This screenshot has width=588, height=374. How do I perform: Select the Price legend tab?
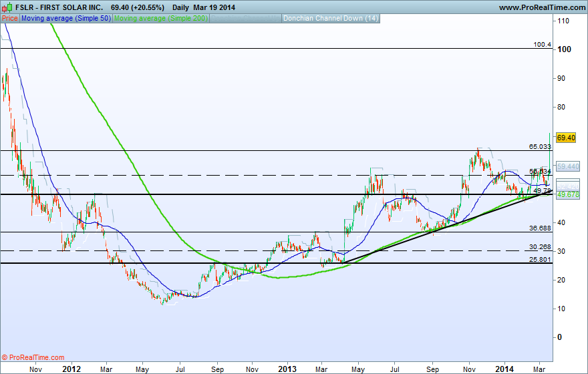click(x=10, y=18)
